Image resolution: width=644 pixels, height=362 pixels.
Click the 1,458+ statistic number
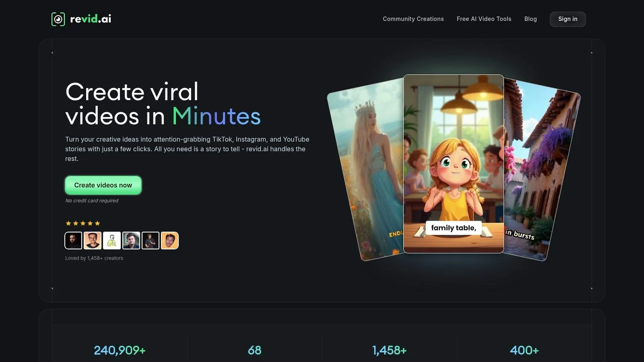point(389,350)
